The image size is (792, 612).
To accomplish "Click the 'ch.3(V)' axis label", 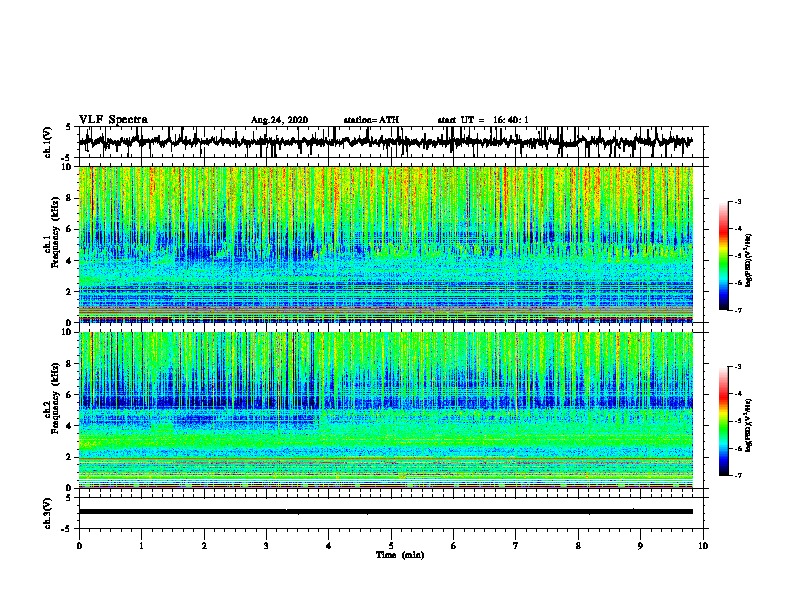I will click(48, 513).
